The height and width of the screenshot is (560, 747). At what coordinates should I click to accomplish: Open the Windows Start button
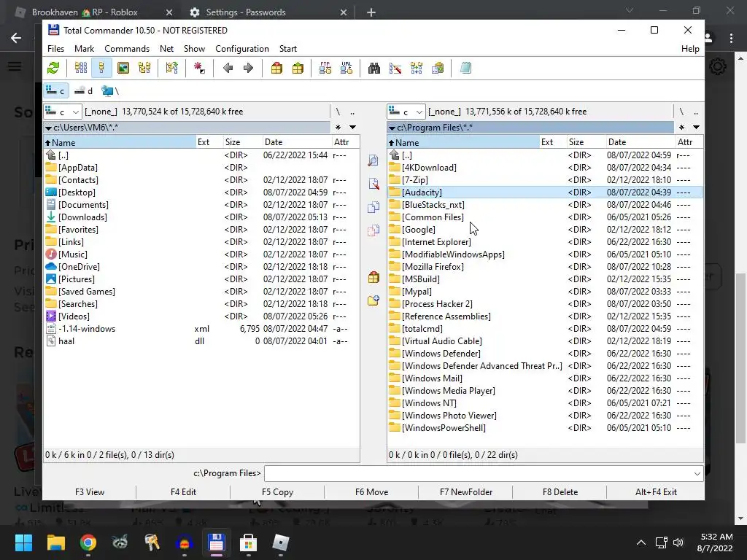pos(23,542)
